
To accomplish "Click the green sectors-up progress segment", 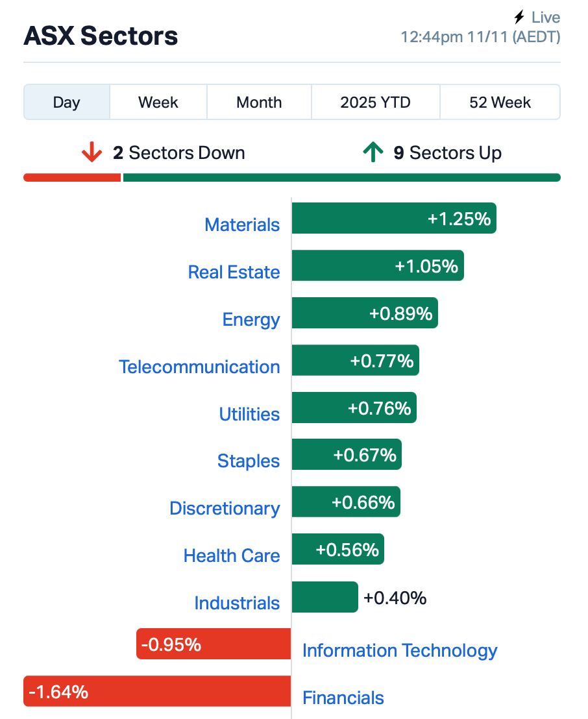I will click(x=341, y=178).
